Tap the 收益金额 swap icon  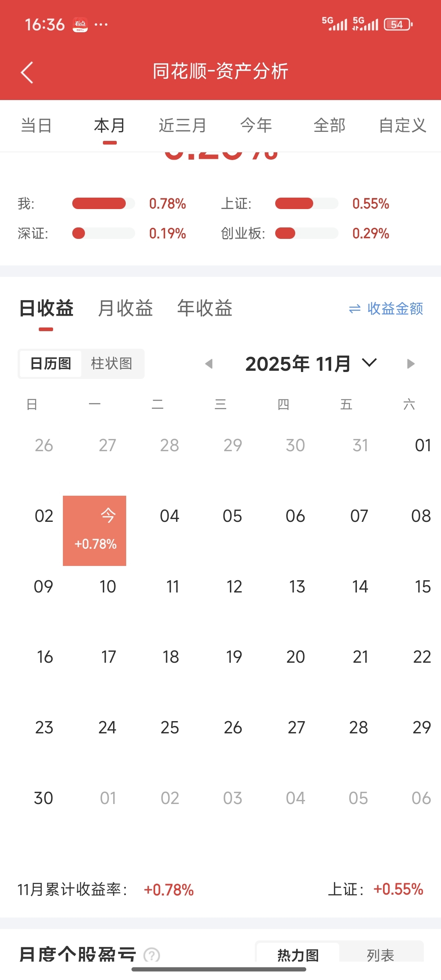355,309
